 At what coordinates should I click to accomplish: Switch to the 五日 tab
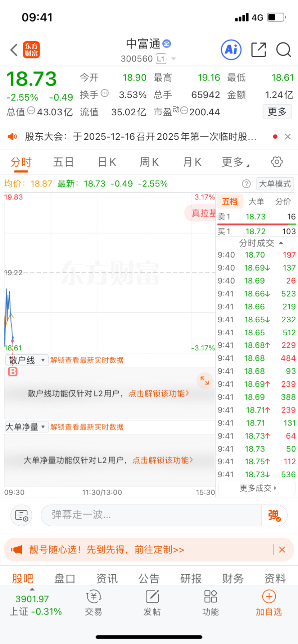coord(63,162)
